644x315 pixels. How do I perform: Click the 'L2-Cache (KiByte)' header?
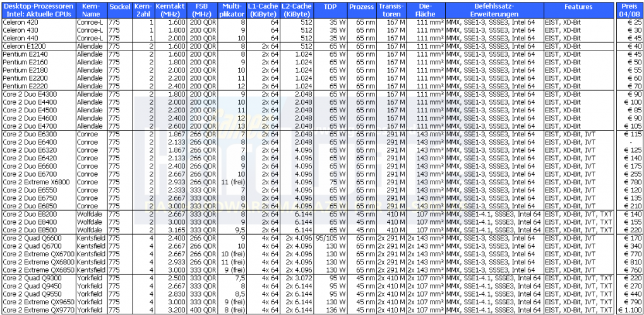click(x=296, y=10)
